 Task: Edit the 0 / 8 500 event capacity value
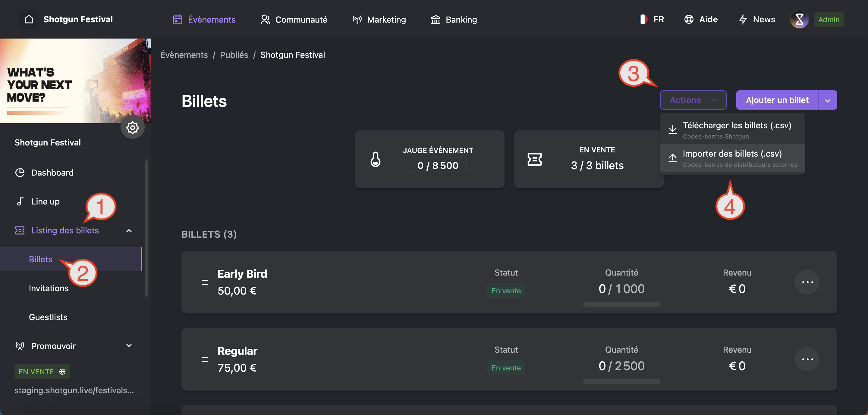coord(438,165)
